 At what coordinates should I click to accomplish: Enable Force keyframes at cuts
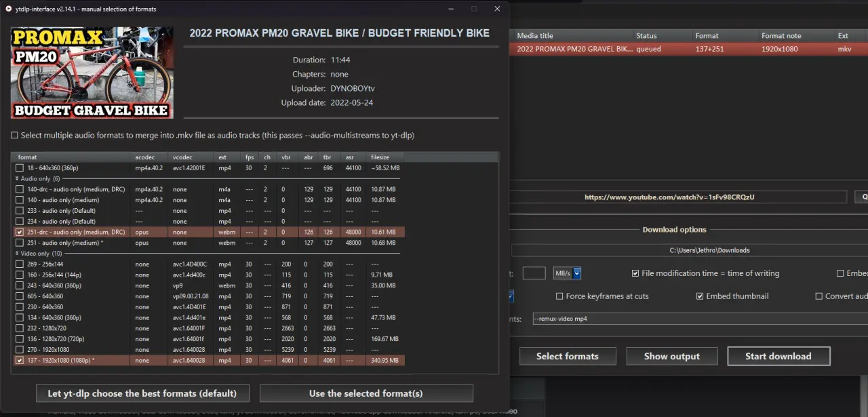point(559,296)
